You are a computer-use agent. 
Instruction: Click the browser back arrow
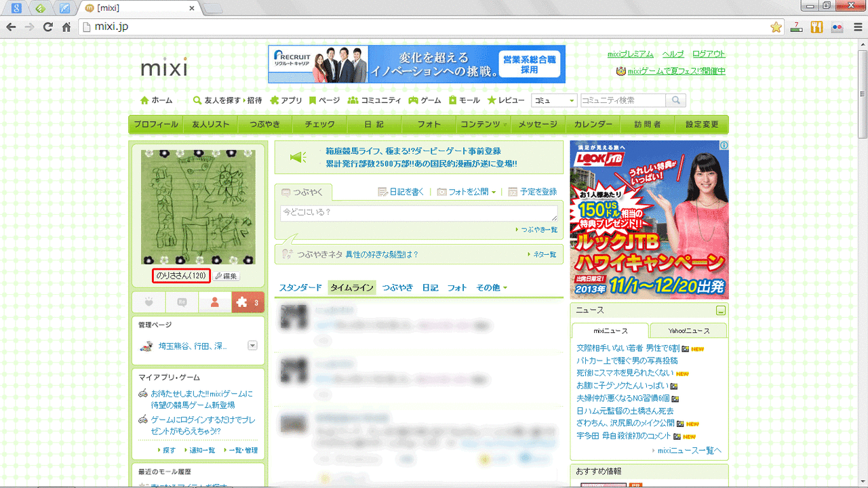(11, 27)
